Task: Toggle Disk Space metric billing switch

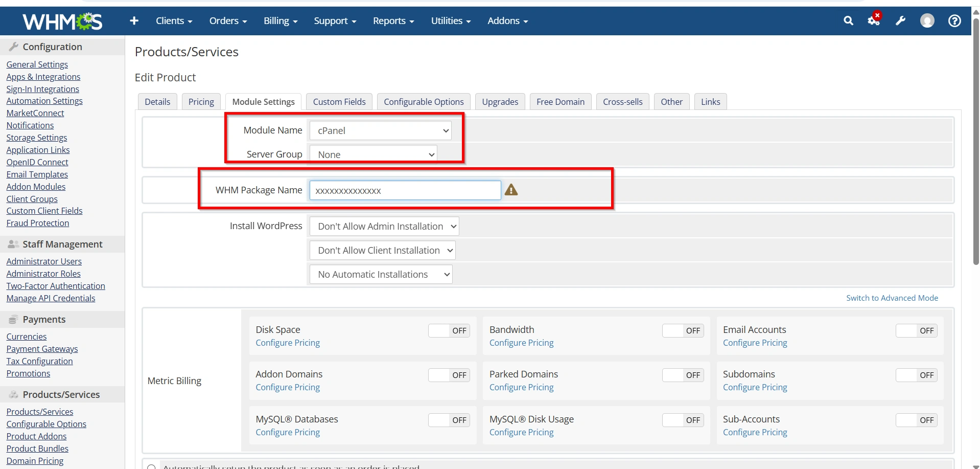Action: pyautogui.click(x=449, y=330)
